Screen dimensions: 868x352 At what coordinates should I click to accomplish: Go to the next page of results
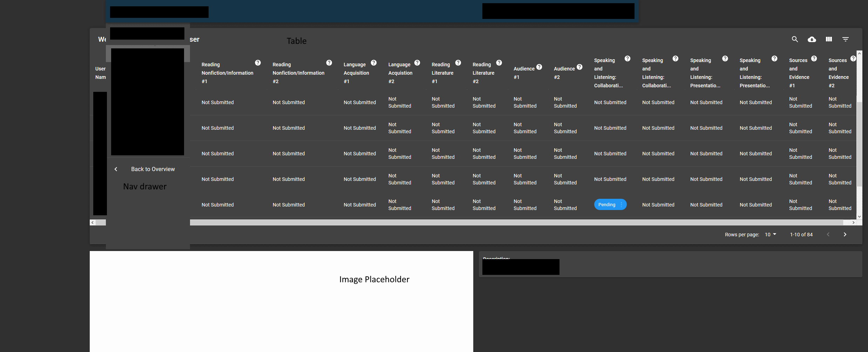tap(845, 234)
